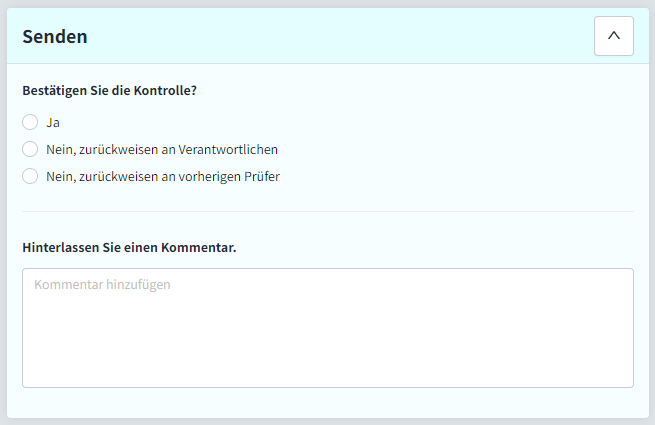Choose the 'zurückweisen an Verantwortlichen' radio circle
The height and width of the screenshot is (425, 655).
[30, 149]
